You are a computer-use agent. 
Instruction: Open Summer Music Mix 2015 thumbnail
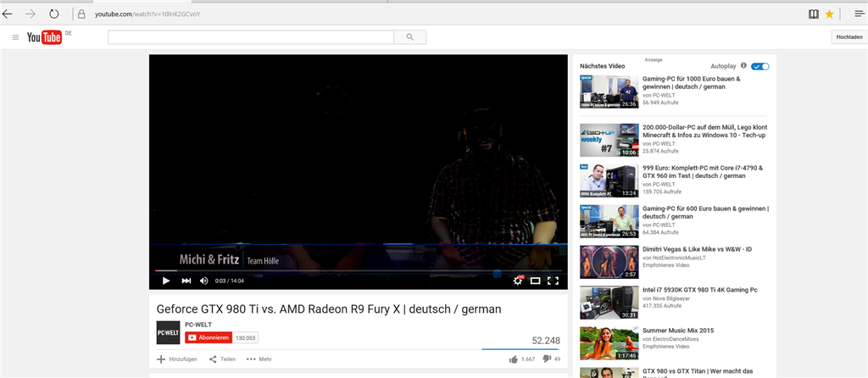pos(609,344)
